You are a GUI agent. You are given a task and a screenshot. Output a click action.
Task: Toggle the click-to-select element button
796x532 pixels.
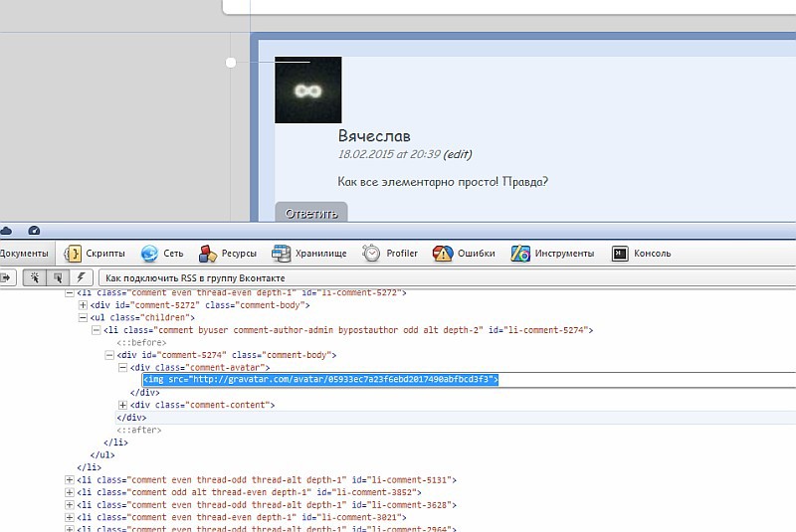(x=35, y=277)
